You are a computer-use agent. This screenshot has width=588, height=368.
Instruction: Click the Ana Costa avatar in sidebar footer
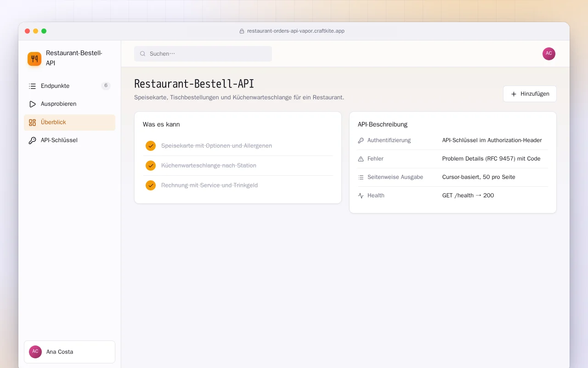(x=35, y=352)
